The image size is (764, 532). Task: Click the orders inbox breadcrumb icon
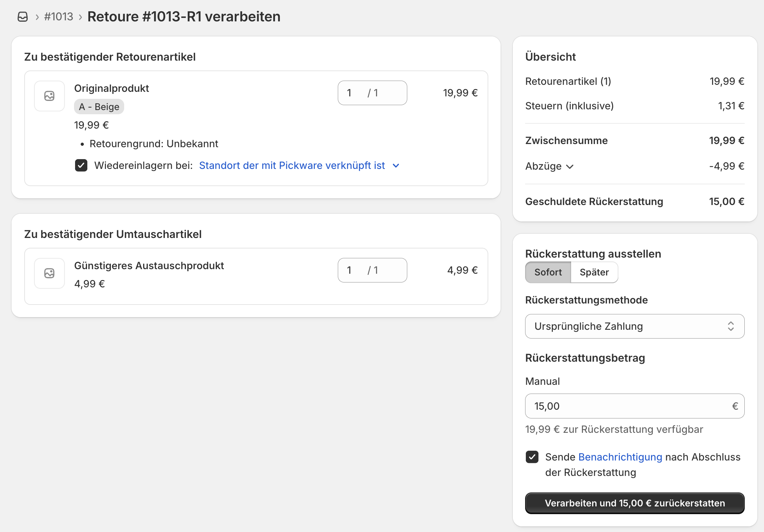point(23,16)
